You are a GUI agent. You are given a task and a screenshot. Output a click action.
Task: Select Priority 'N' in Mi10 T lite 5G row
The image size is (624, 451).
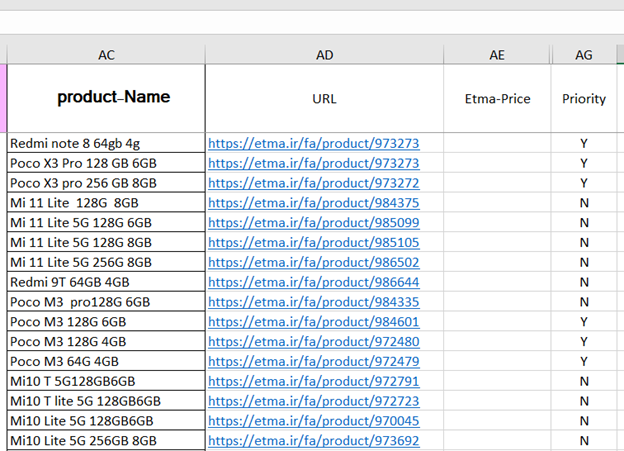pos(584,400)
